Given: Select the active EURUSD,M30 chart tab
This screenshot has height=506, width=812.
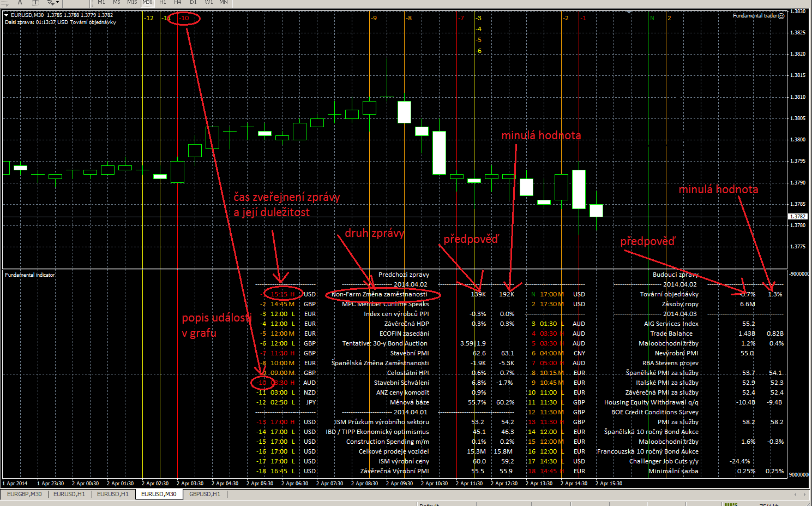Looking at the screenshot, I should point(159,494).
